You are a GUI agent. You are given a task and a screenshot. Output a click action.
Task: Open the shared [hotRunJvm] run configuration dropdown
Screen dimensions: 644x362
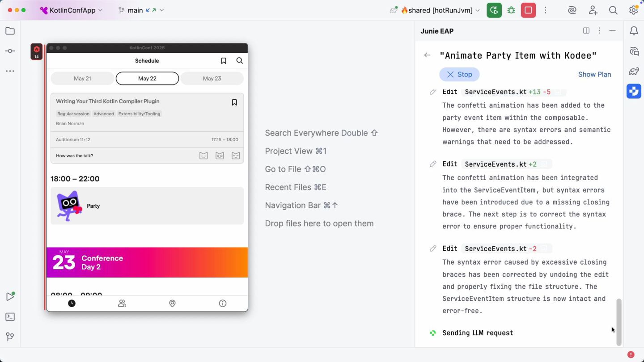pyautogui.click(x=436, y=10)
